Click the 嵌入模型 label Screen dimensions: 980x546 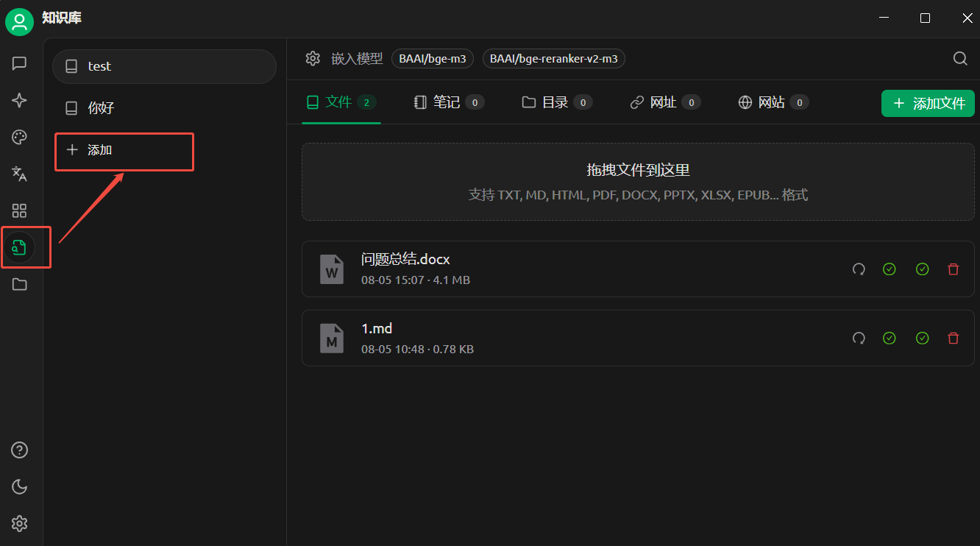pos(357,59)
